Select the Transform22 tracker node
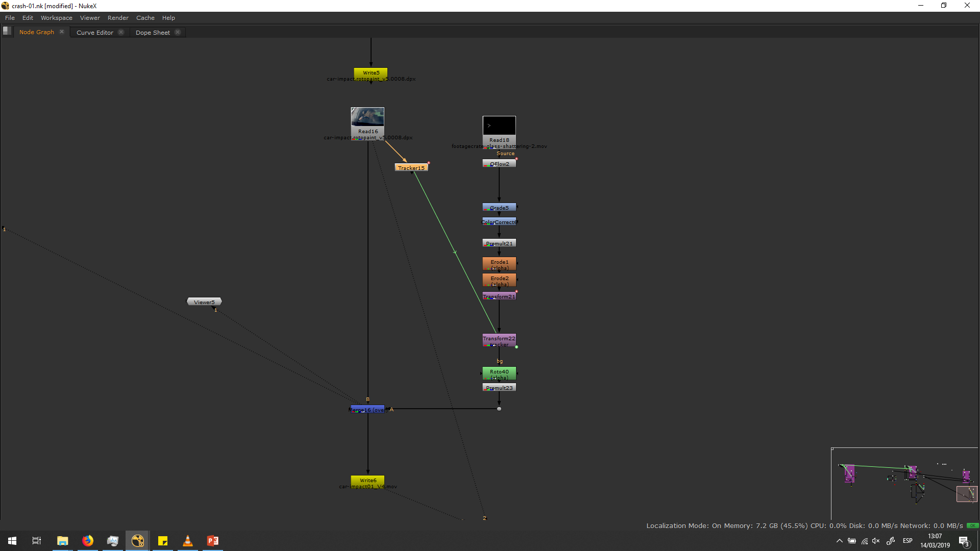This screenshot has height=551, width=980. (x=499, y=340)
